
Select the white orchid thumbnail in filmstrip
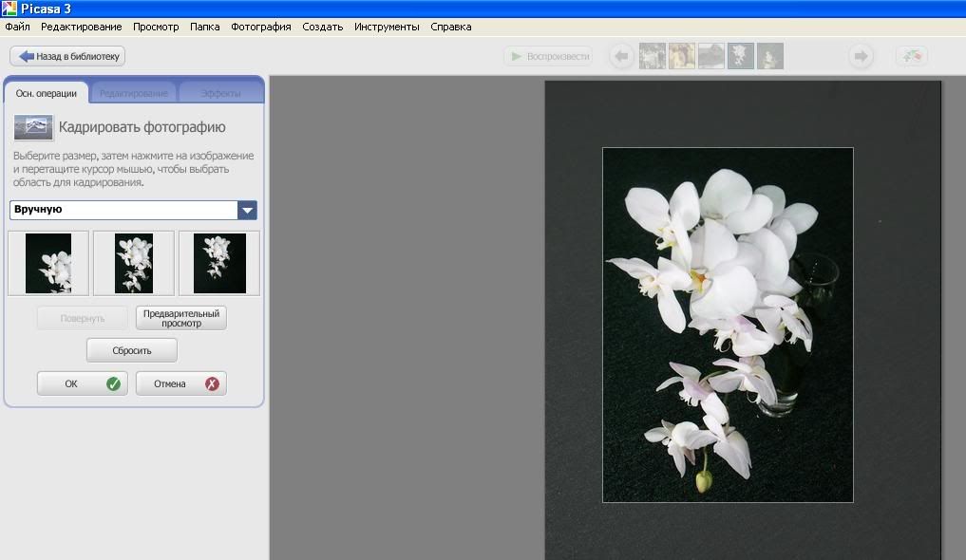pos(741,57)
